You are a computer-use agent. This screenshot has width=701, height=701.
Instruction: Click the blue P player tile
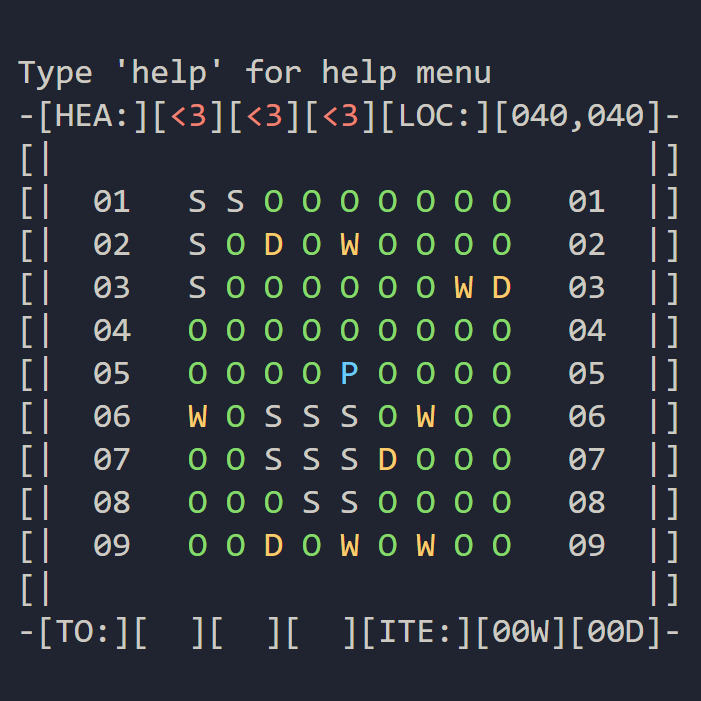(x=349, y=374)
